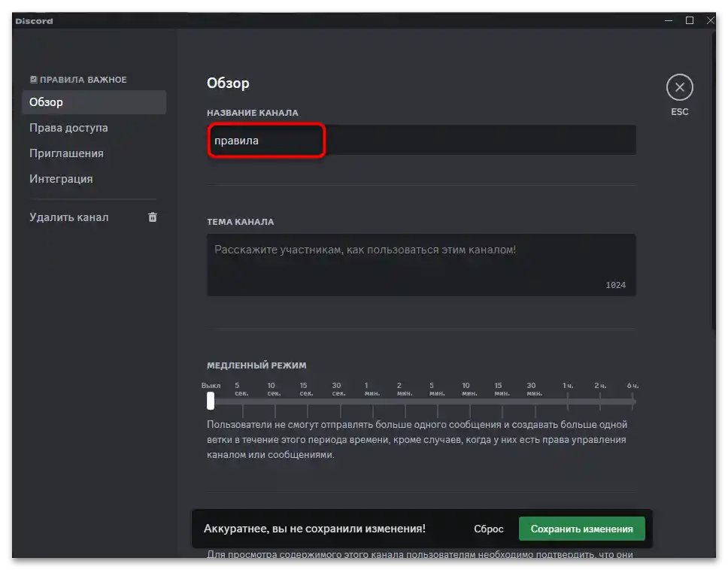728x570 pixels.
Task: Maximize the Discord window
Action: coord(690,20)
